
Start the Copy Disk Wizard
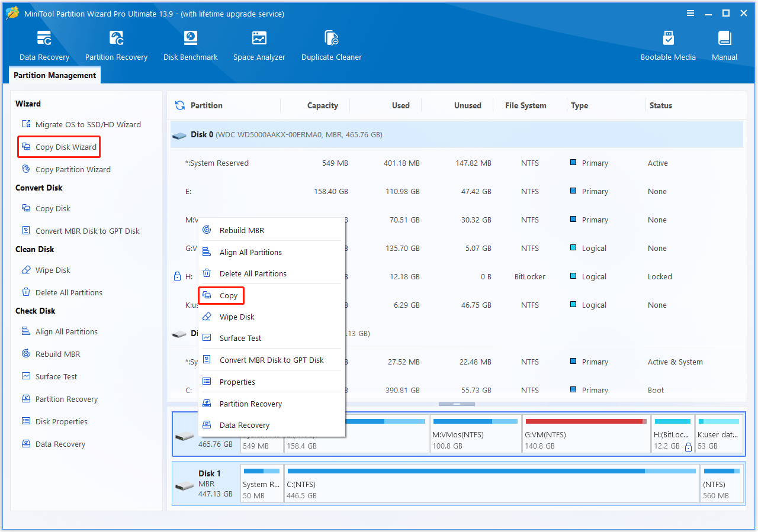point(59,147)
